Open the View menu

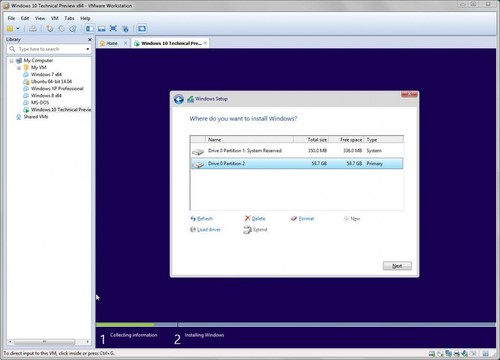pos(40,18)
